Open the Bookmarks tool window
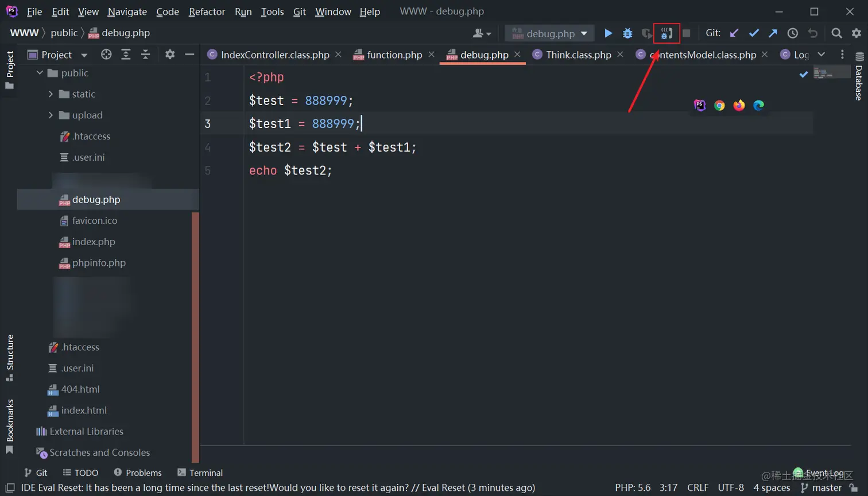Viewport: 868px width, 496px height. pyautogui.click(x=10, y=427)
